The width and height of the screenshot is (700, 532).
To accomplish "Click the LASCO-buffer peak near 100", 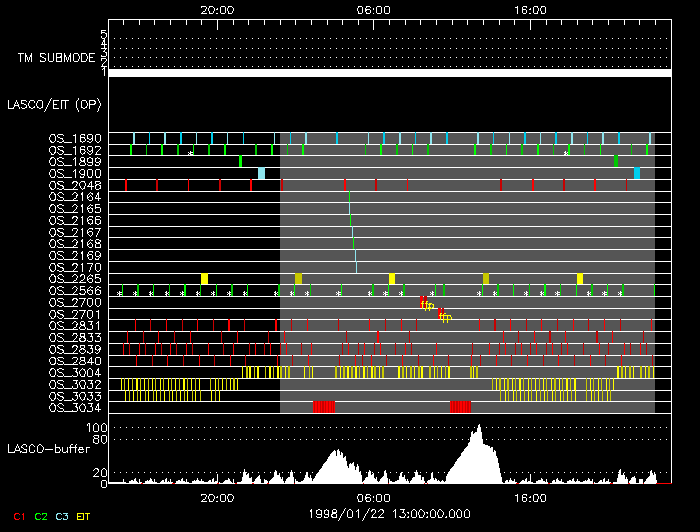I will [x=479, y=428].
